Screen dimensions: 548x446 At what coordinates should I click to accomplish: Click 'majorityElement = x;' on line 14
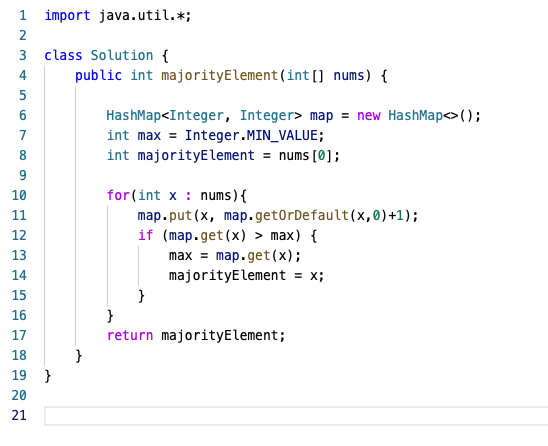pos(246,275)
